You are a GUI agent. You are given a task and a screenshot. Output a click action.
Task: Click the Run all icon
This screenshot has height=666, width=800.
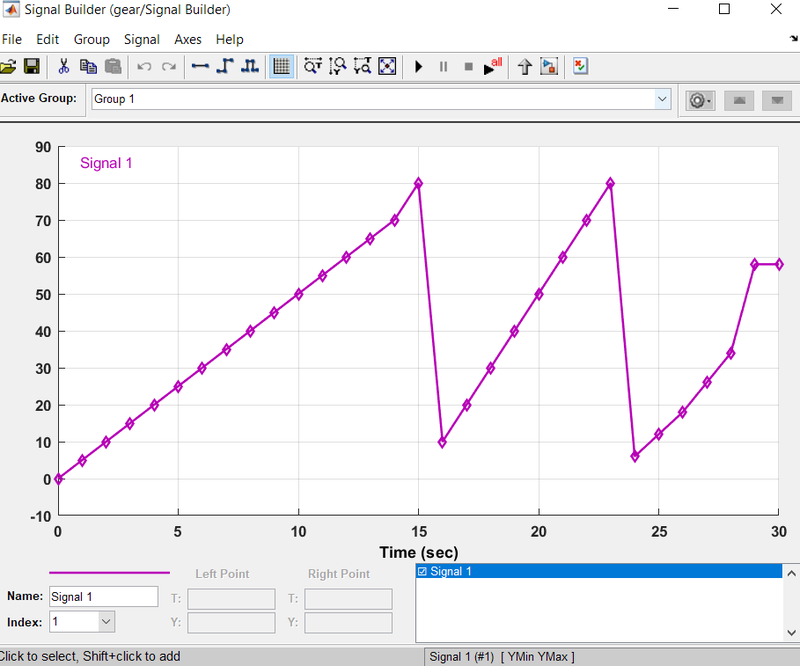click(x=492, y=66)
